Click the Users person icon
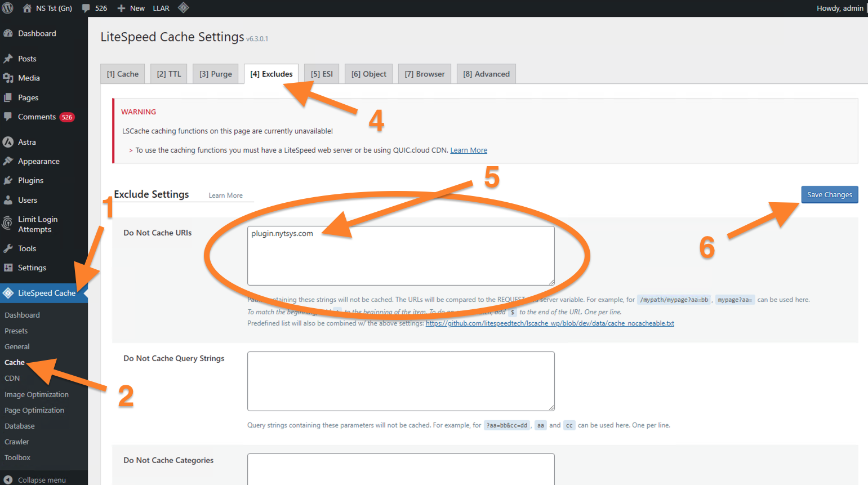The image size is (868, 485). 8,200
